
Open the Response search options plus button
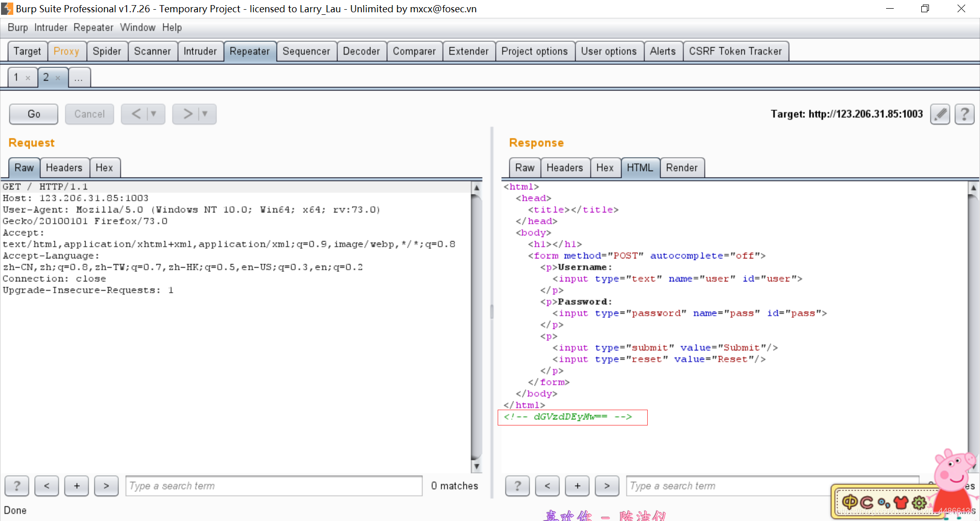[x=577, y=486]
